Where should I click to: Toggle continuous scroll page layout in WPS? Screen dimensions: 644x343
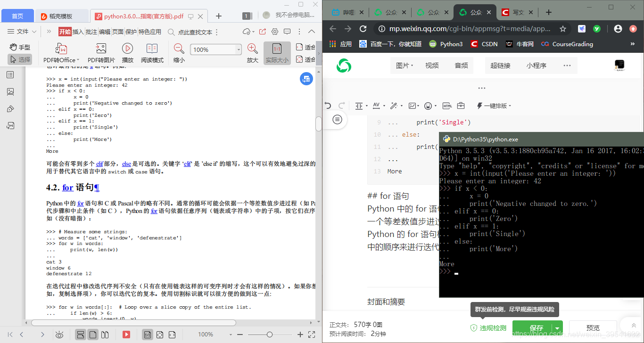(80, 335)
